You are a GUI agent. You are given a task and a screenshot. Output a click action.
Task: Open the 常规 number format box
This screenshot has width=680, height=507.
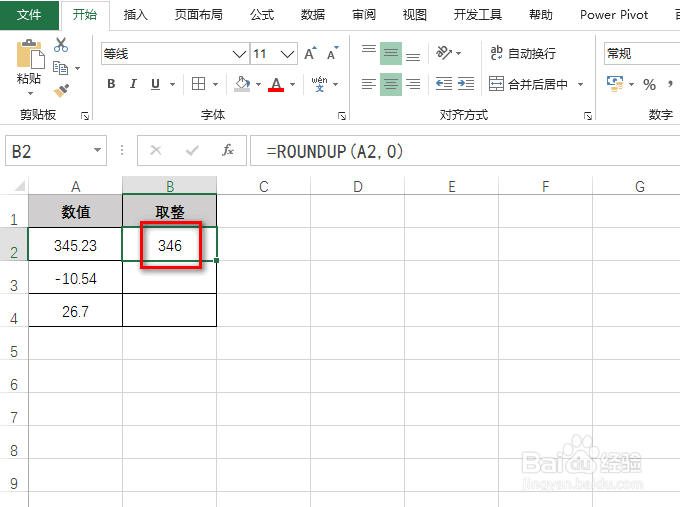point(642,54)
